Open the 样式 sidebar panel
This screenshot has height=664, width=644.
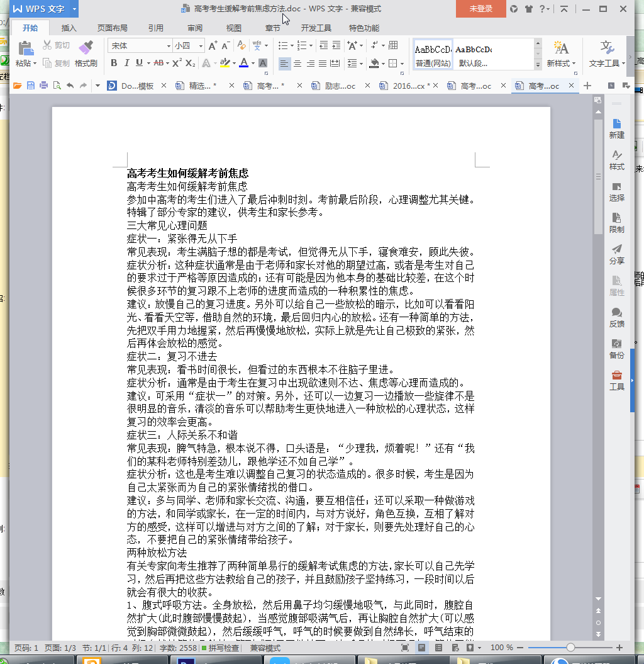[x=616, y=160]
